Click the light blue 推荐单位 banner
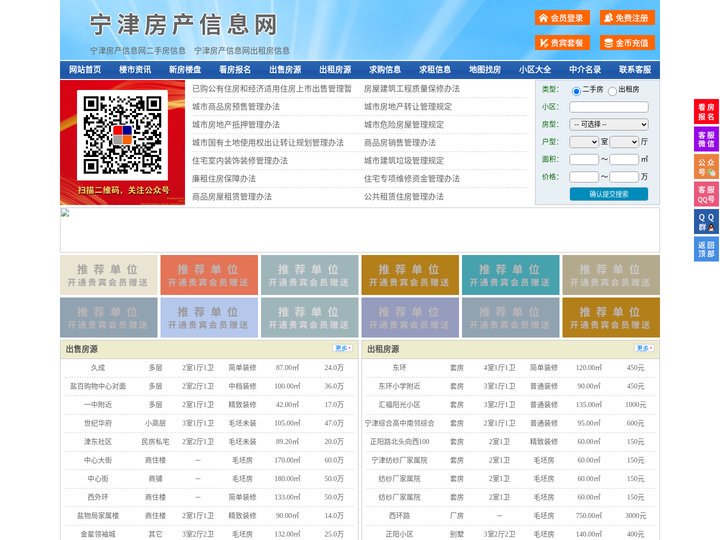The width and height of the screenshot is (720, 540). (x=209, y=318)
